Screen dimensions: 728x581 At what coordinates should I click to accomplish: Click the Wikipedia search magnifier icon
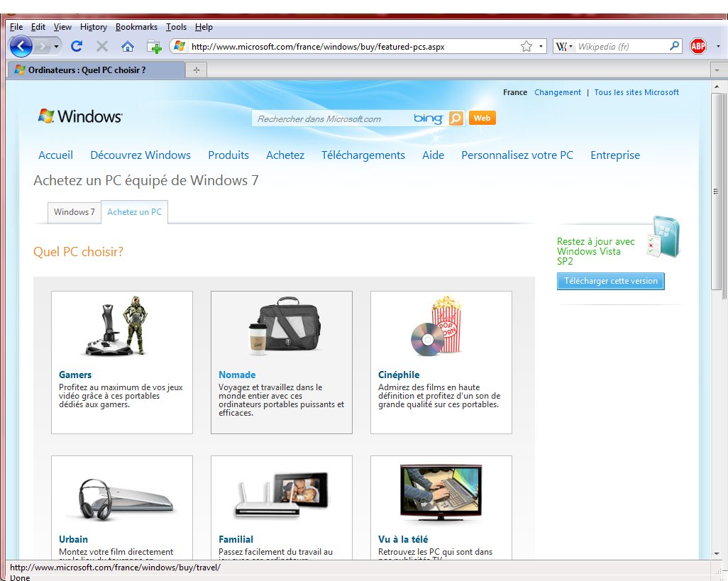(674, 46)
